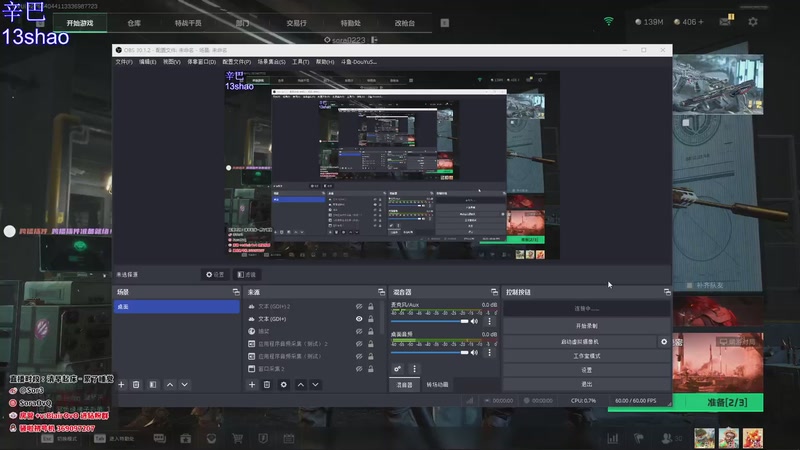This screenshot has height=450, width=800.
Task: Move scene down with arrow icon
Action: click(x=185, y=385)
